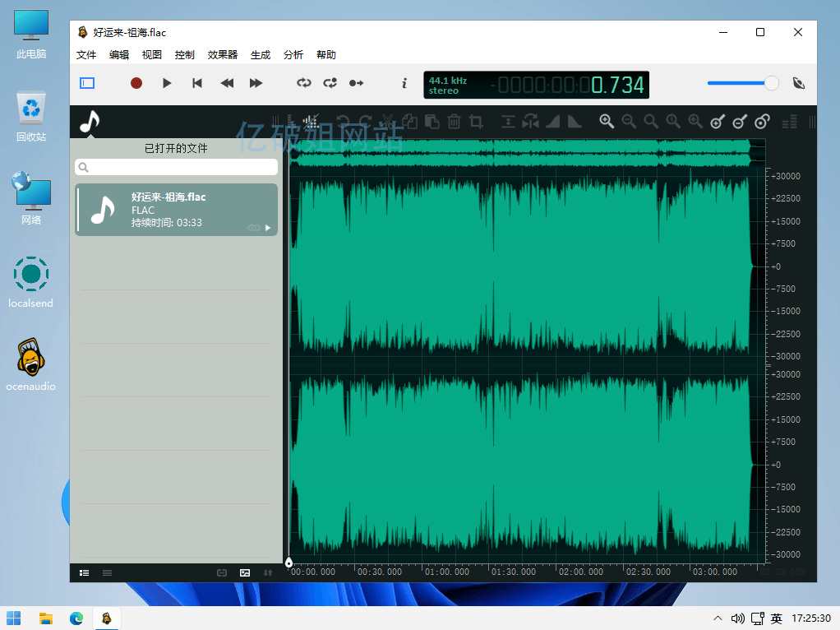The width and height of the screenshot is (840, 630).
Task: Click the fast-forward button
Action: tap(256, 83)
